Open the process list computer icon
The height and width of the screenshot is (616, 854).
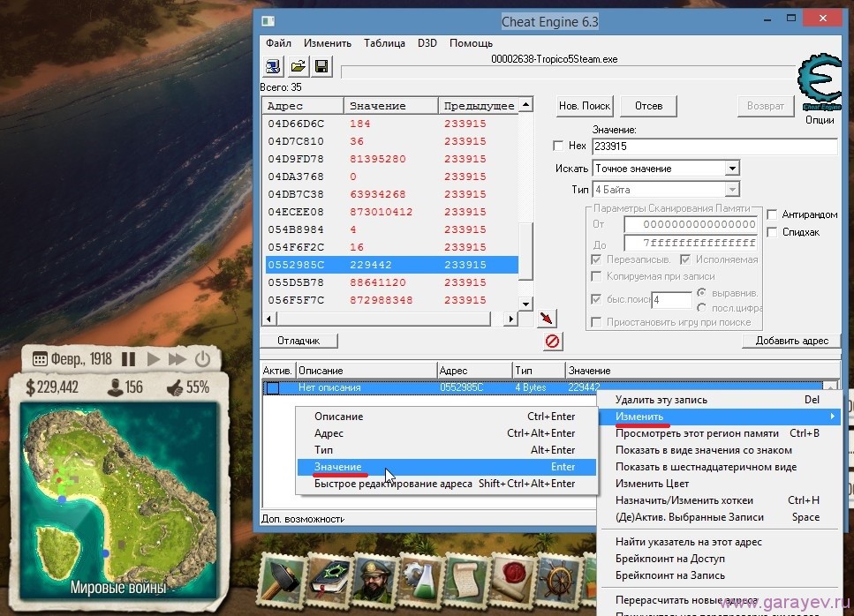[x=273, y=66]
